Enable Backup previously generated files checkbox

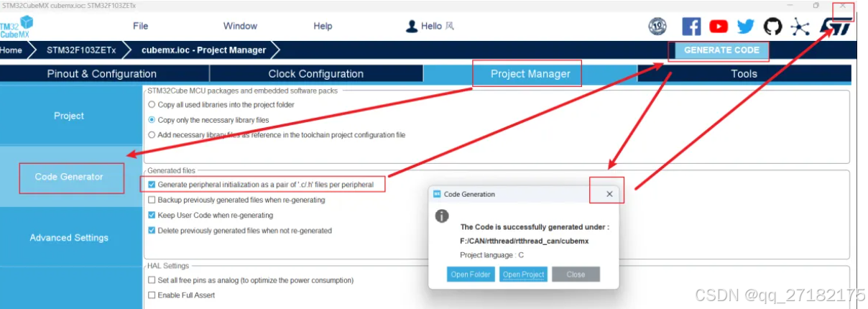[152, 200]
